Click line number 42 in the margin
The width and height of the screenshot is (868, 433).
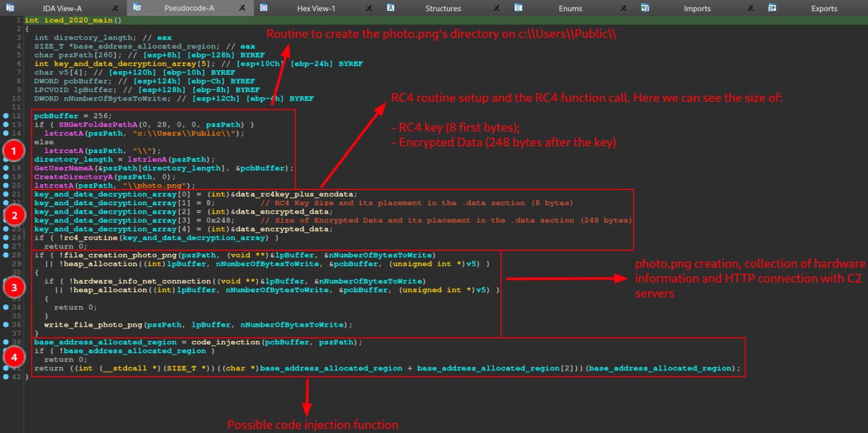click(x=15, y=376)
